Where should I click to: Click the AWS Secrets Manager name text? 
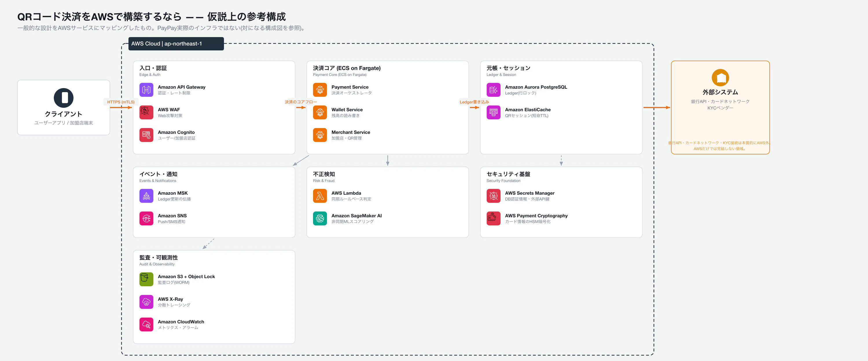pos(530,193)
